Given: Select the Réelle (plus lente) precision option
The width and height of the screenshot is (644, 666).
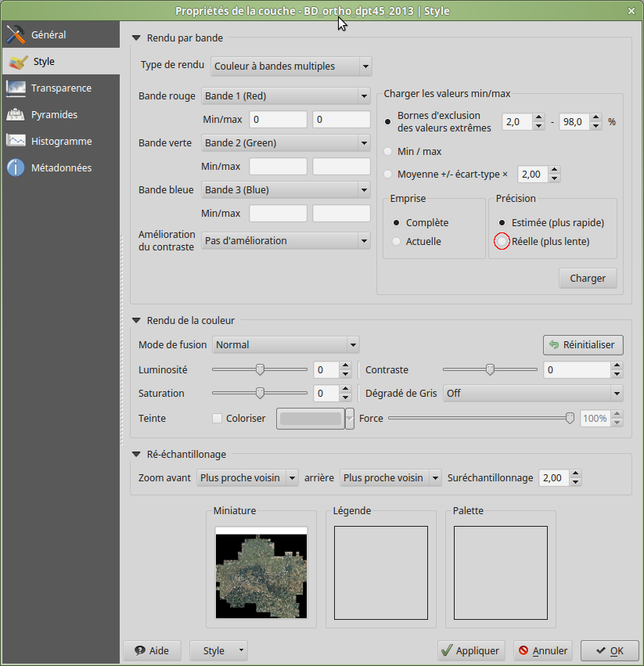Looking at the screenshot, I should coord(502,242).
